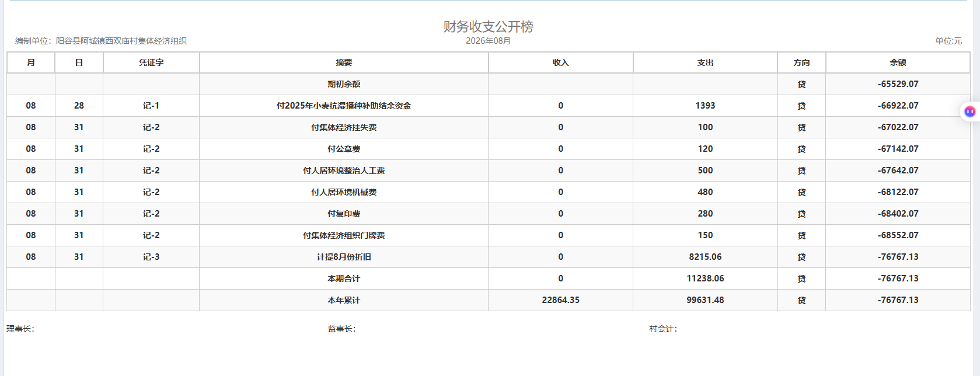Viewport: 980px width, 376px height.
Task: Click the 本期合计 row label
Action: (344, 278)
